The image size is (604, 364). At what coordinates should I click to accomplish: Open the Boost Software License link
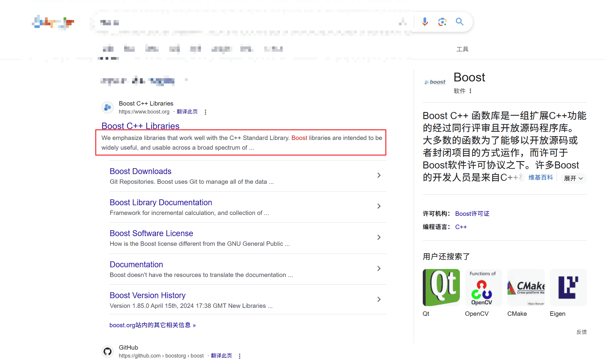[151, 233]
